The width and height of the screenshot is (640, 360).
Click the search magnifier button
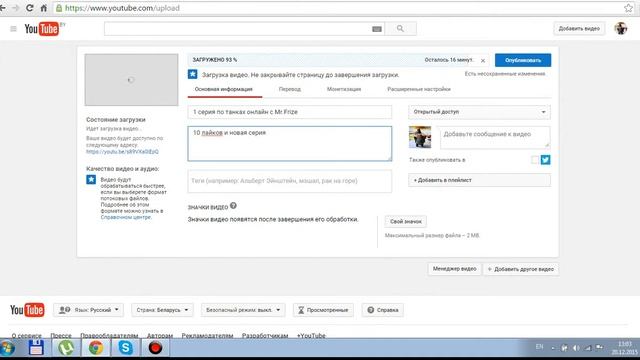(x=400, y=29)
